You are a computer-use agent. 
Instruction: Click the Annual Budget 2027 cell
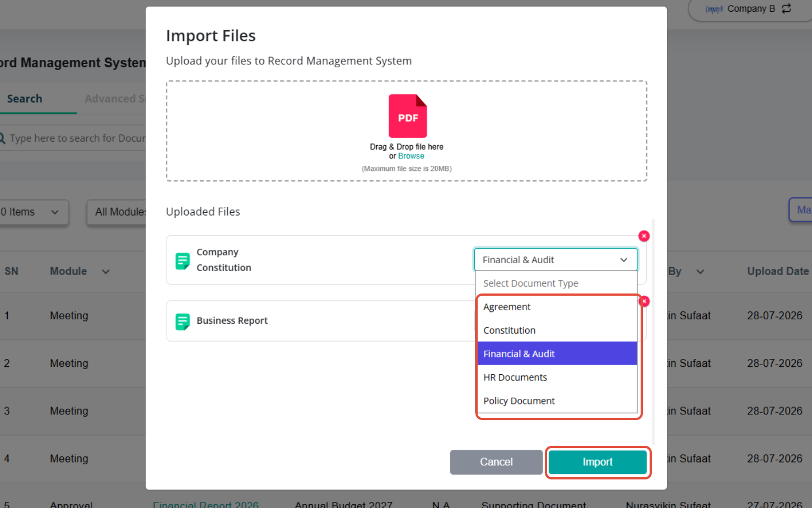(x=343, y=505)
